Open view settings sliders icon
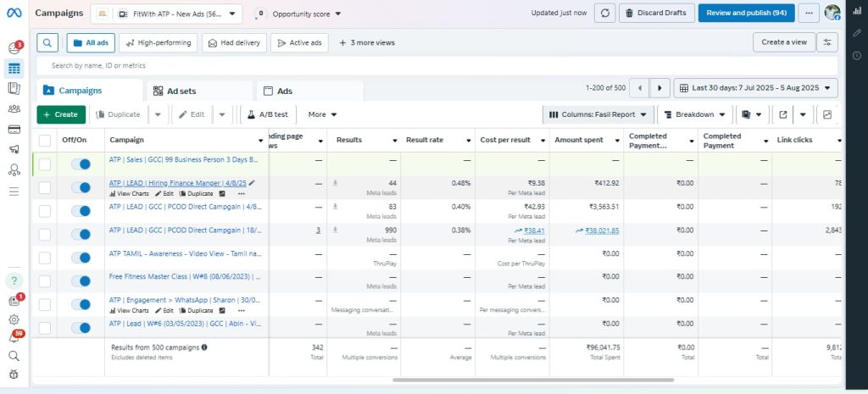Viewport: 868px width, 394px height. pos(827,42)
